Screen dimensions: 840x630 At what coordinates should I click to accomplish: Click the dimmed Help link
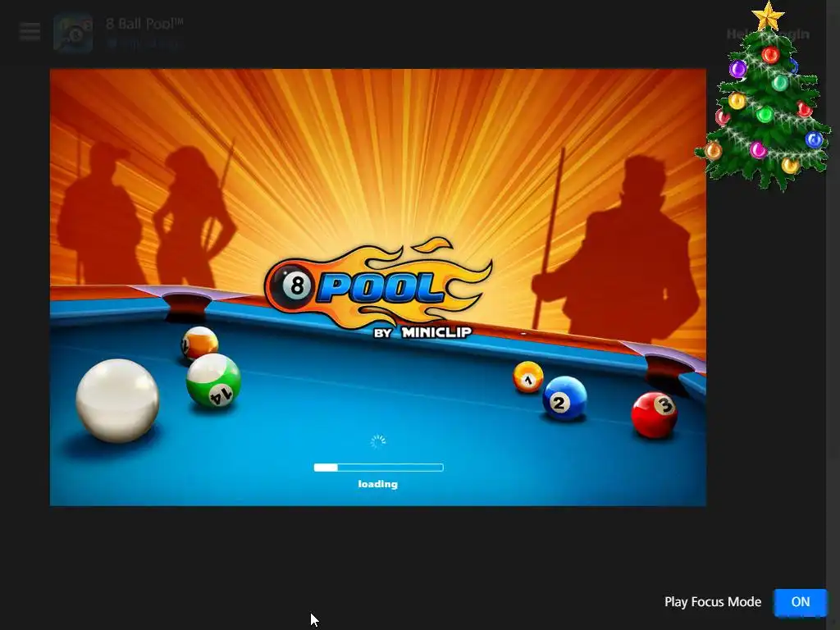click(x=737, y=34)
